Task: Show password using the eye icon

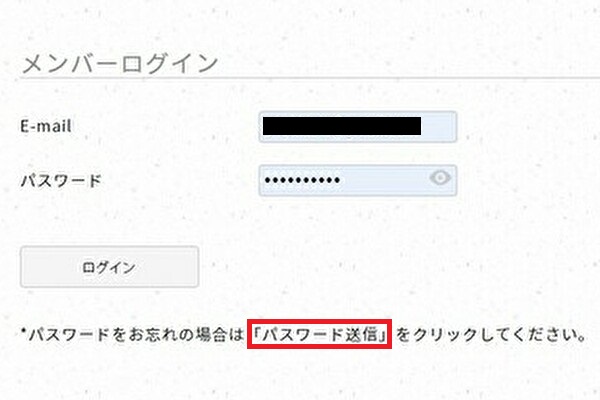Action: [440, 178]
